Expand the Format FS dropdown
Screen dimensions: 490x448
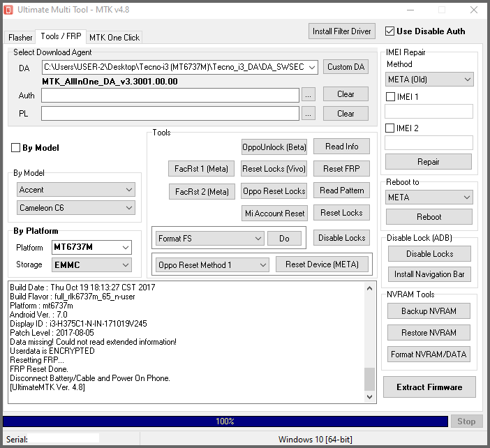[209, 239]
